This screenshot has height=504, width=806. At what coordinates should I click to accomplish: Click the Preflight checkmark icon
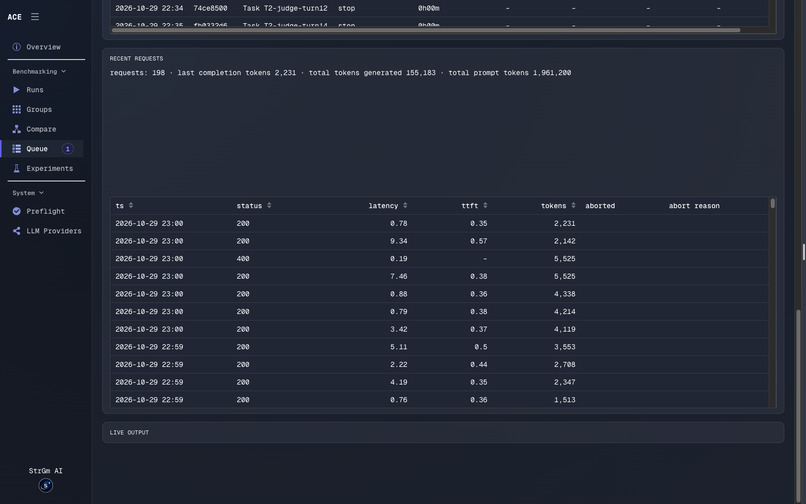(x=16, y=211)
